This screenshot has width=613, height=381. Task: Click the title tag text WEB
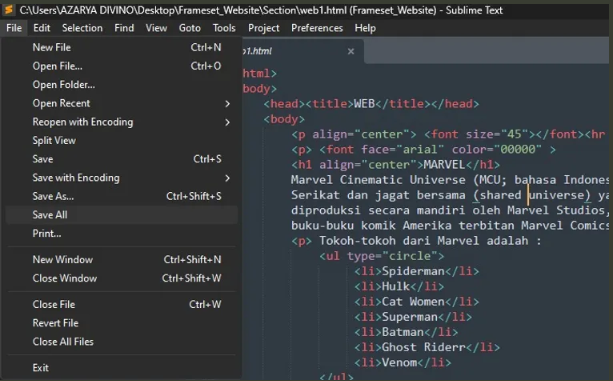tap(364, 104)
